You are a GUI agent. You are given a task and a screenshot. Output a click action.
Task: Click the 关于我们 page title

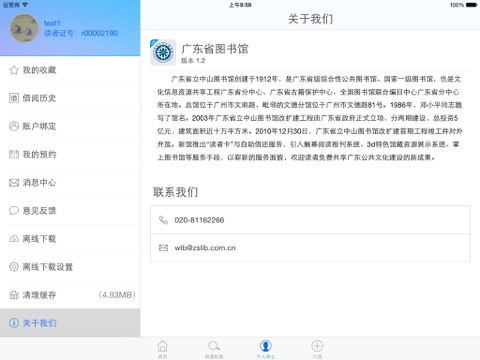pos(310,19)
